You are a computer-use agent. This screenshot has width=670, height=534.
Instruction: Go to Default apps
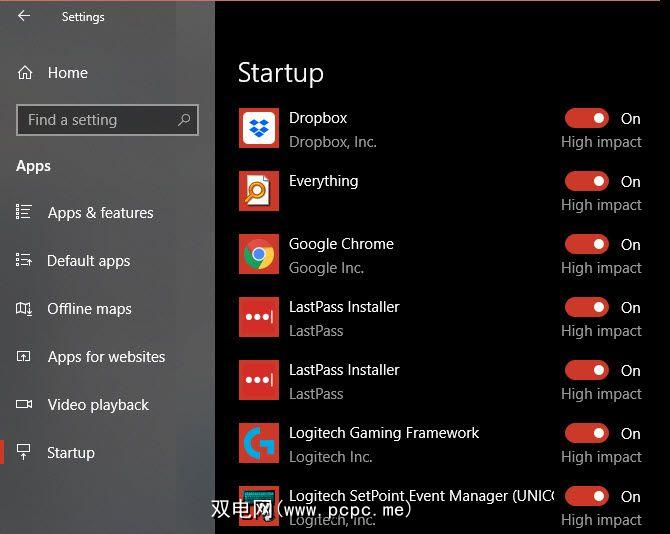[89, 261]
